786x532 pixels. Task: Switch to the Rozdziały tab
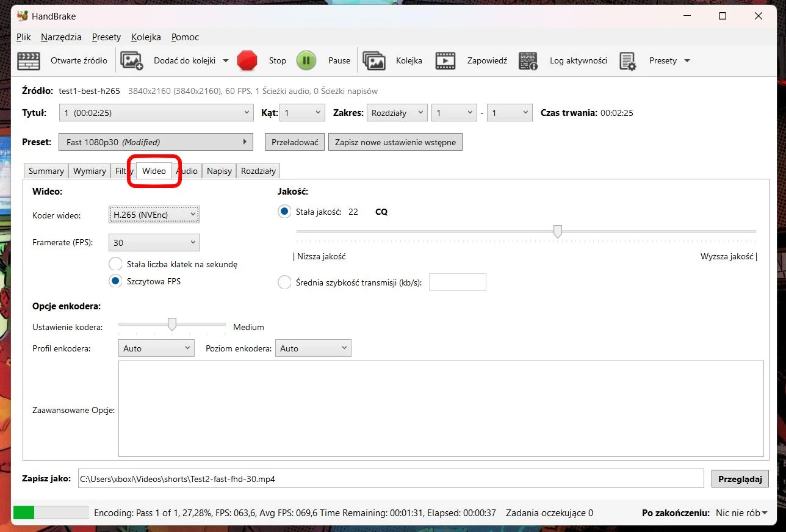pos(258,171)
